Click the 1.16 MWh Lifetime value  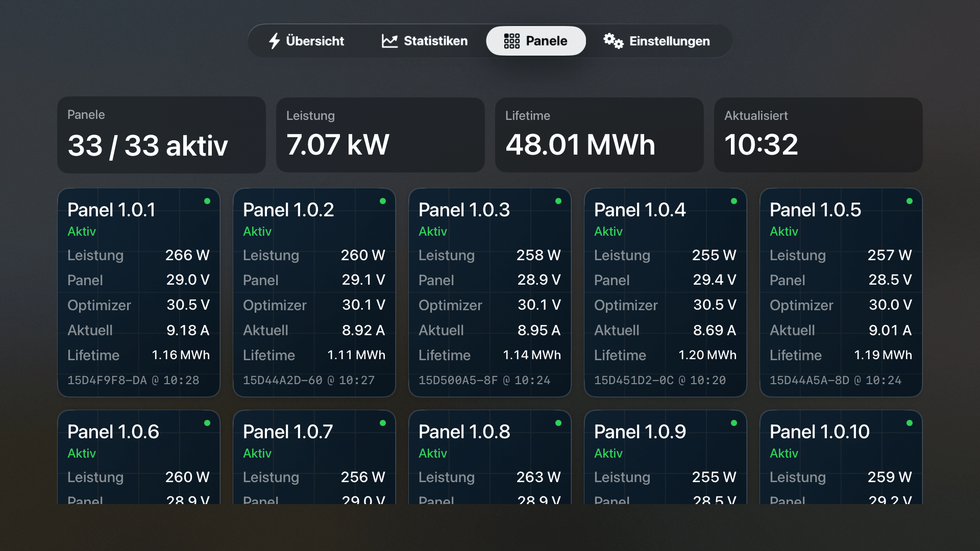(181, 355)
